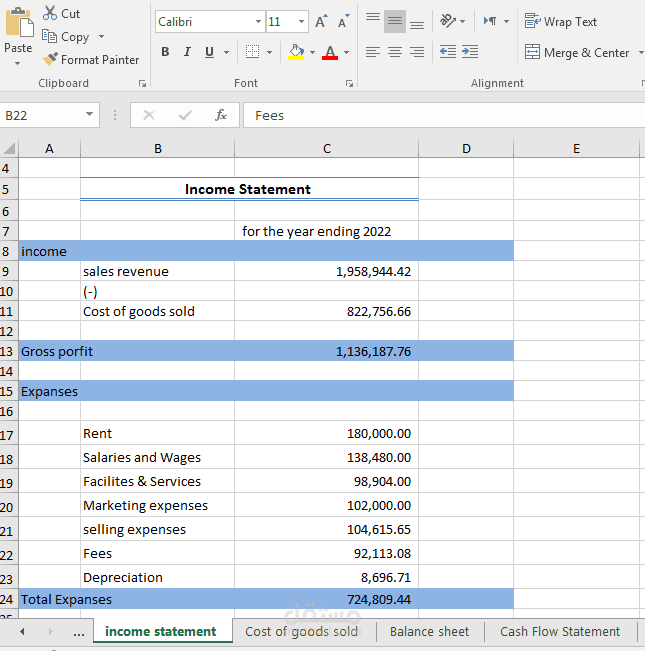
Task: Switch to Cash Flow Statement tab
Action: (560, 631)
